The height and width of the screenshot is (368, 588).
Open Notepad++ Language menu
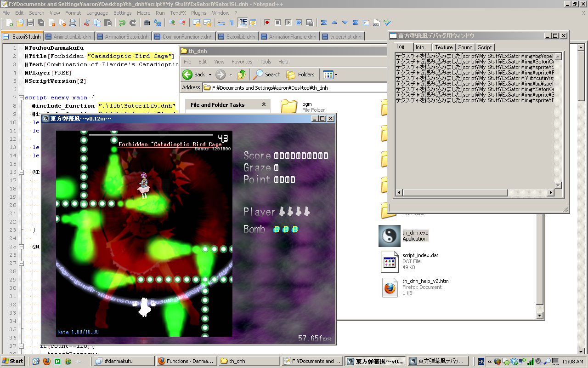click(x=97, y=13)
